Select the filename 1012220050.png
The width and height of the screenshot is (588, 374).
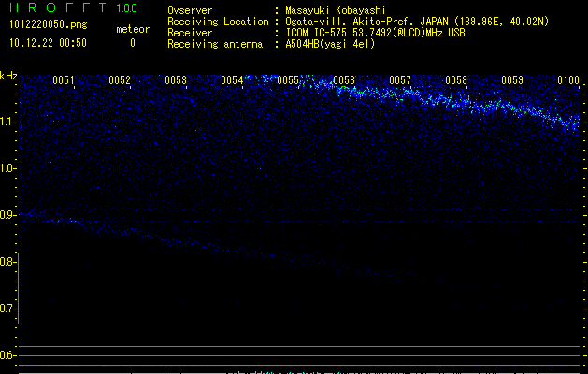coord(49,24)
